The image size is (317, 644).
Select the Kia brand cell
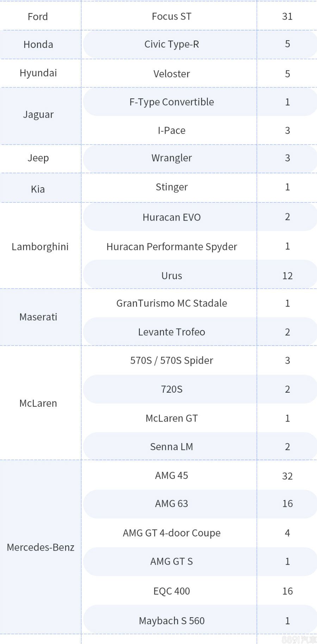click(x=38, y=189)
